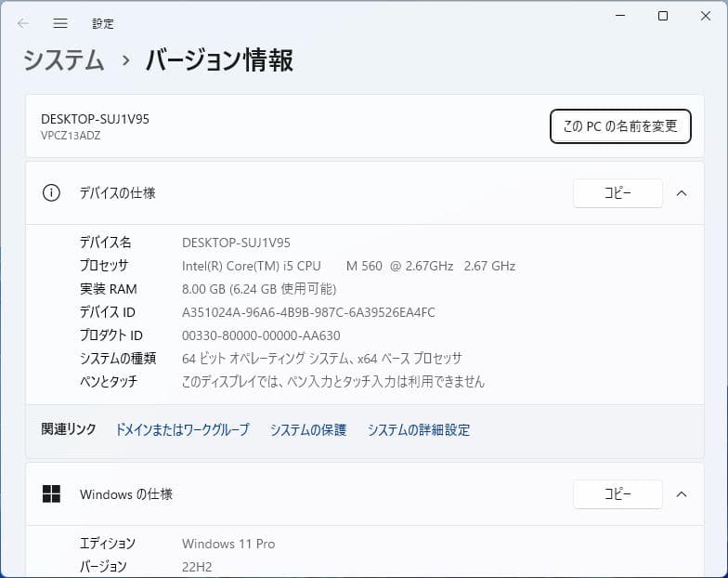Screen dimensions: 728x578
Task: Click the 関連リンク label
Action: pyautogui.click(x=69, y=429)
